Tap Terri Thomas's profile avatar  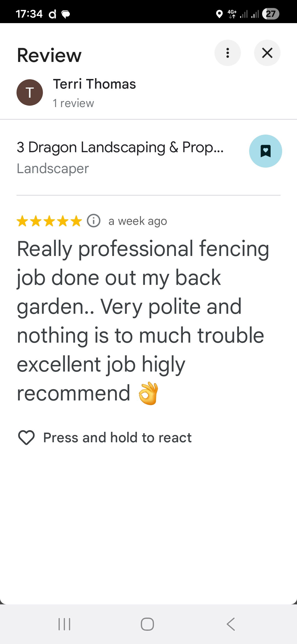(30, 92)
